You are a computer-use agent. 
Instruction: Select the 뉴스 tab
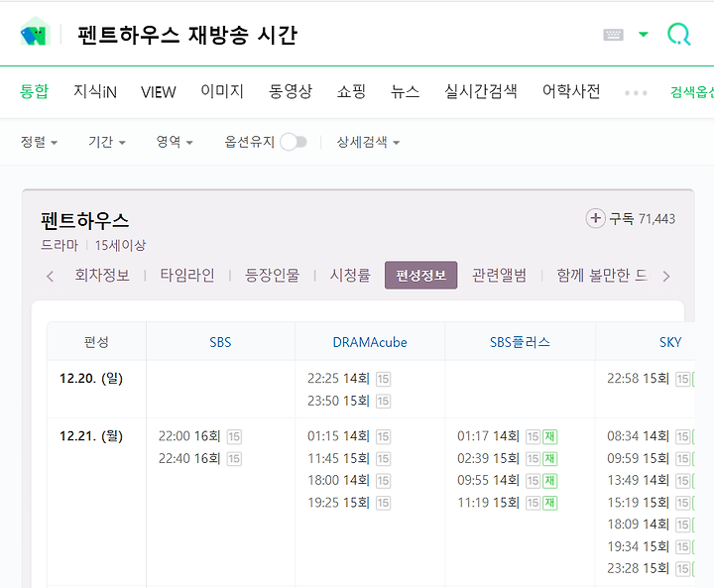click(405, 91)
